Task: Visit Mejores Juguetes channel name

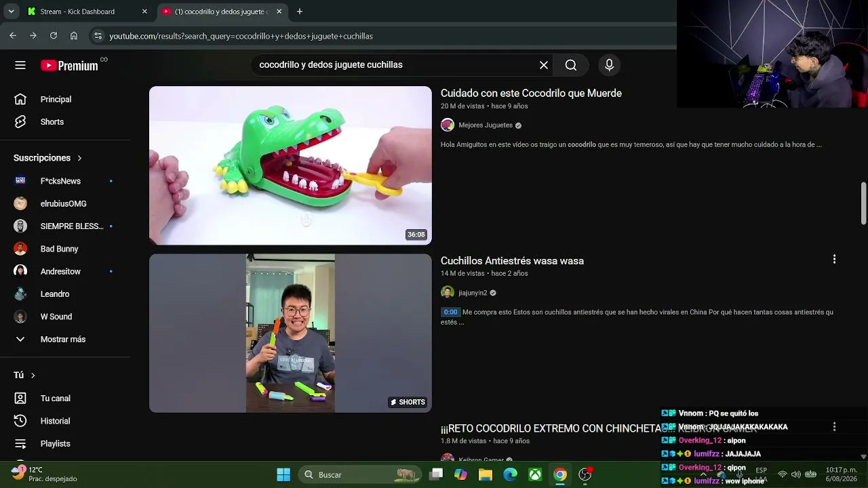Action: click(x=486, y=125)
